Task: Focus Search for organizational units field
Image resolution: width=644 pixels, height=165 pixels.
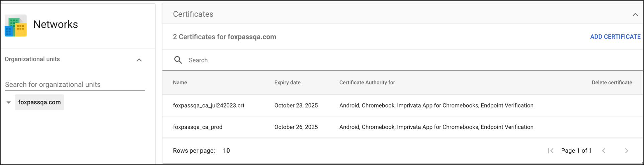Action: click(75, 85)
